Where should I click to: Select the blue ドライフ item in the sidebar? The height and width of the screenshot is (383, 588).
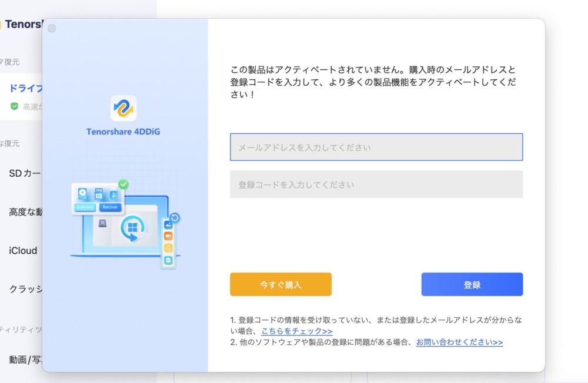[26, 88]
